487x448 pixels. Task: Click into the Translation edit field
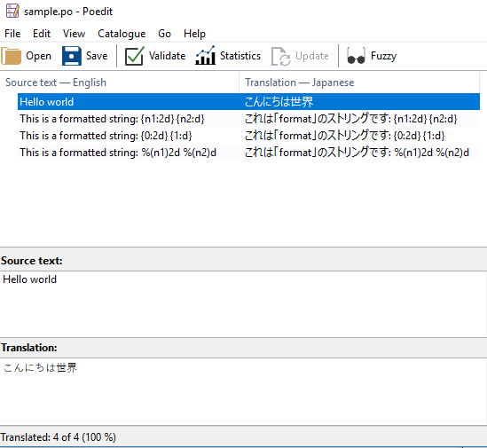[243, 391]
